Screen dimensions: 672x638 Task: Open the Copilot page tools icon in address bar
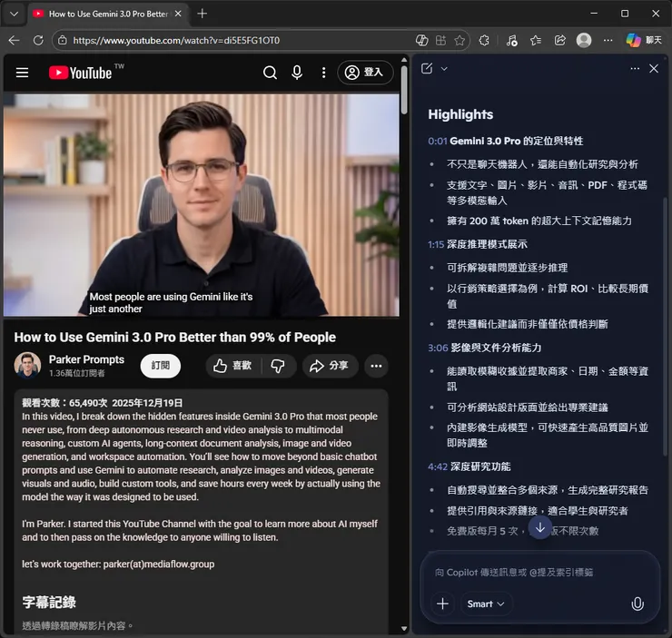[421, 40]
